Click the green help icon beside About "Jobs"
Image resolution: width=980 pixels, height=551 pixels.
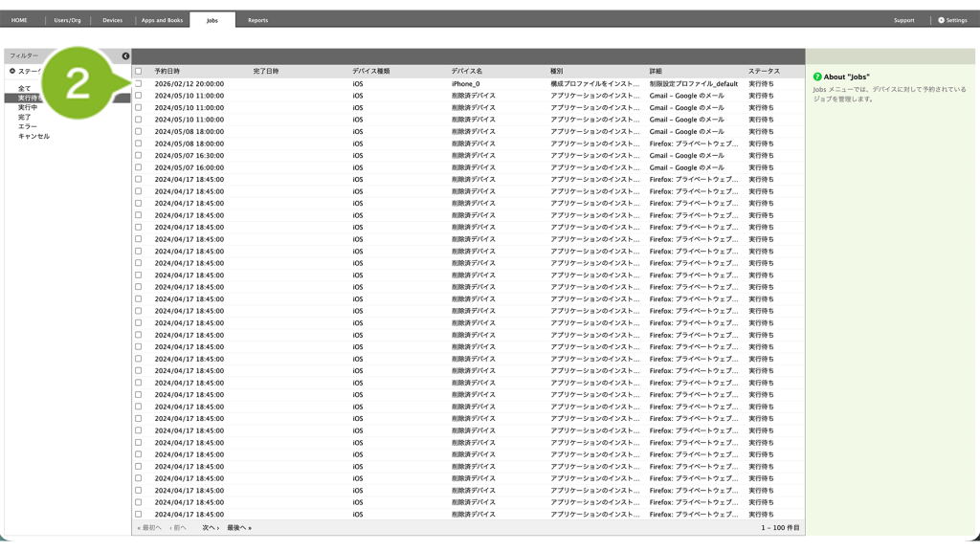tap(817, 77)
